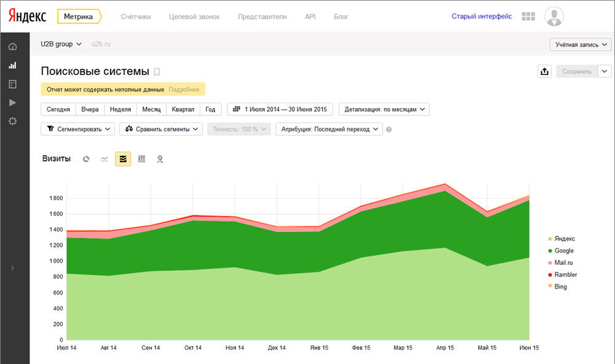This screenshot has width=615, height=364.
Task: Click the 1800 y-axis value
Action: tap(56, 198)
